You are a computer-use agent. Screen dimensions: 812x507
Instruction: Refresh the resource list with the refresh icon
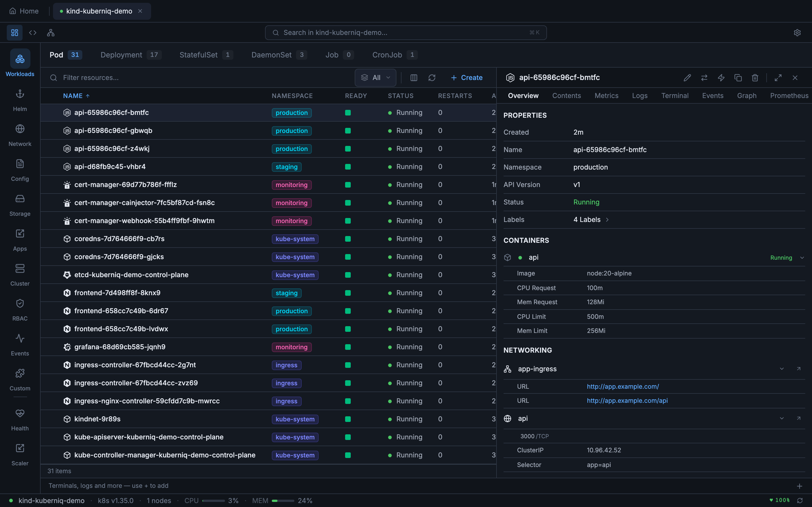[x=432, y=77]
